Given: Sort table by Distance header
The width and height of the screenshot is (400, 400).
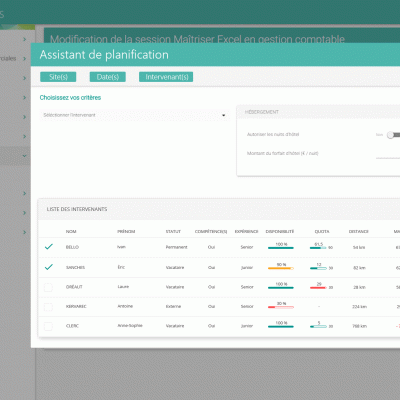Looking at the screenshot, I should [x=359, y=231].
